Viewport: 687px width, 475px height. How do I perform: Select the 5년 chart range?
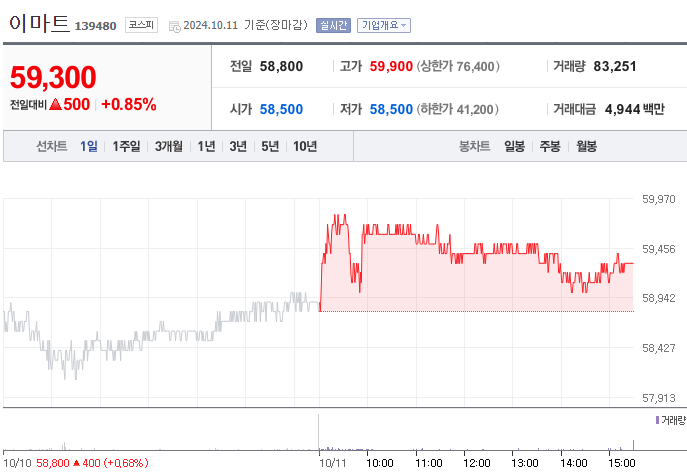[270, 146]
